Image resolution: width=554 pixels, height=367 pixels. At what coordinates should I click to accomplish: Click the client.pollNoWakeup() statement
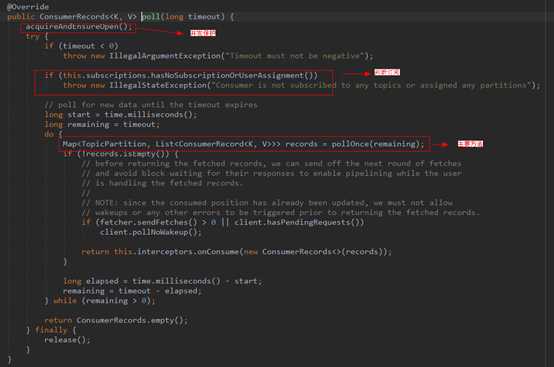coord(150,232)
